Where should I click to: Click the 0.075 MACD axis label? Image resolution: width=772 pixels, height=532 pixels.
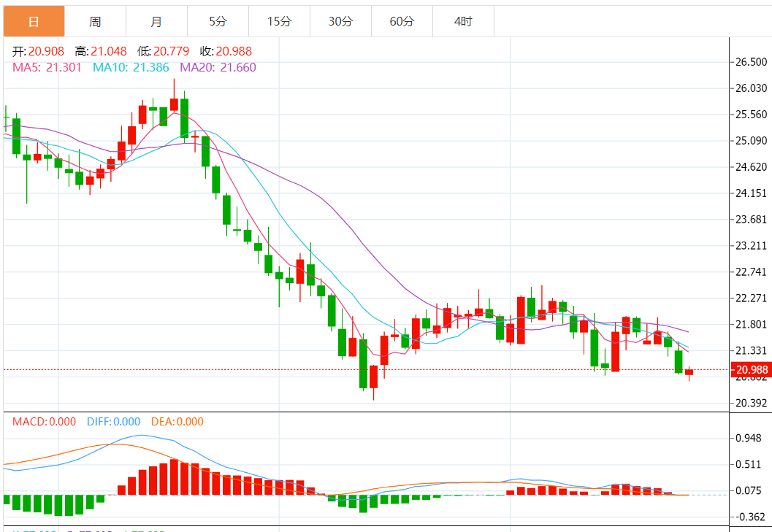[749, 490]
